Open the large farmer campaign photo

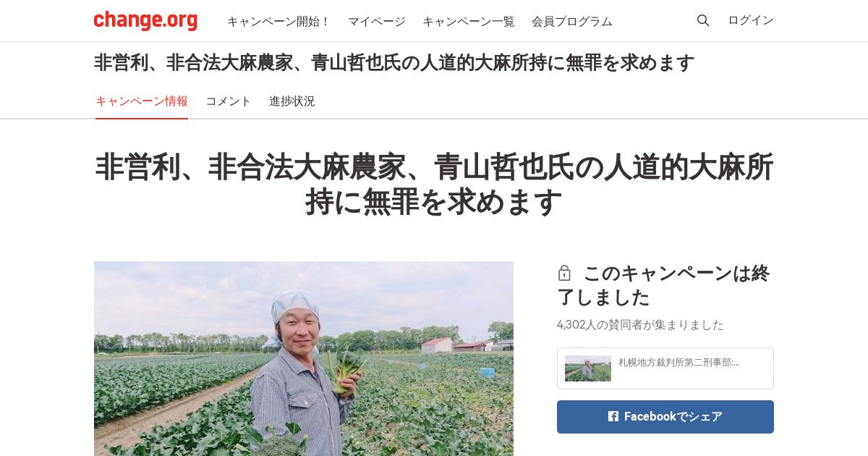tap(304, 358)
